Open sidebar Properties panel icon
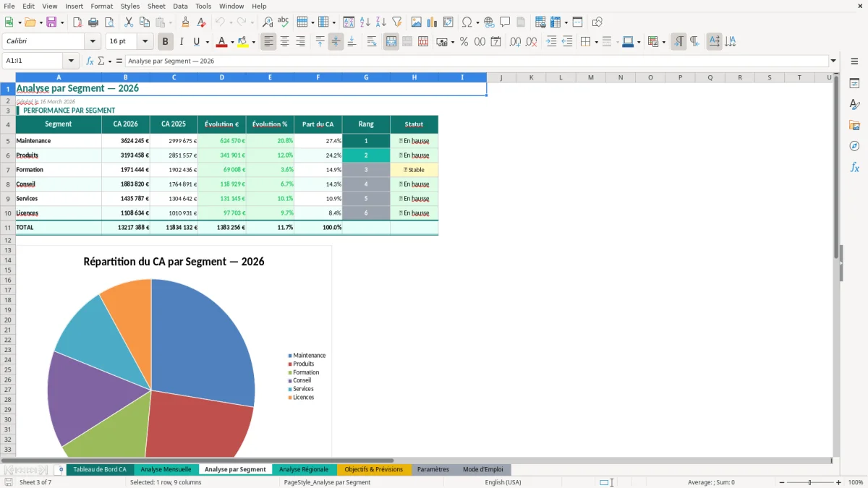Screen dimensions: 868x488 point(854,83)
